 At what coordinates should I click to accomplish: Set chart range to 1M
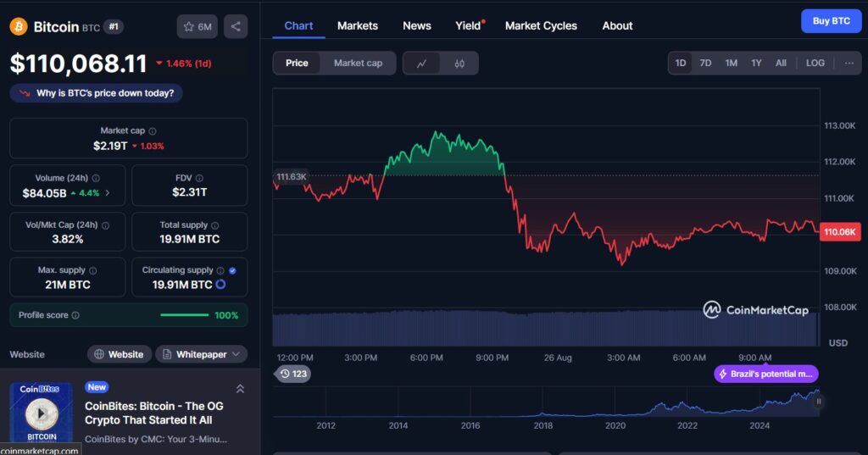tap(732, 63)
